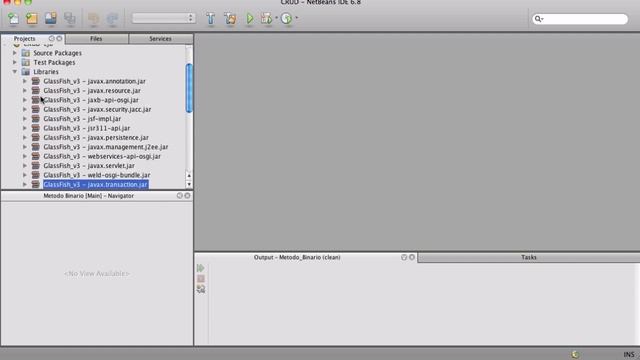640x360 pixels.
Task: Expand javax.resource.jar library node
Action: 24,90
